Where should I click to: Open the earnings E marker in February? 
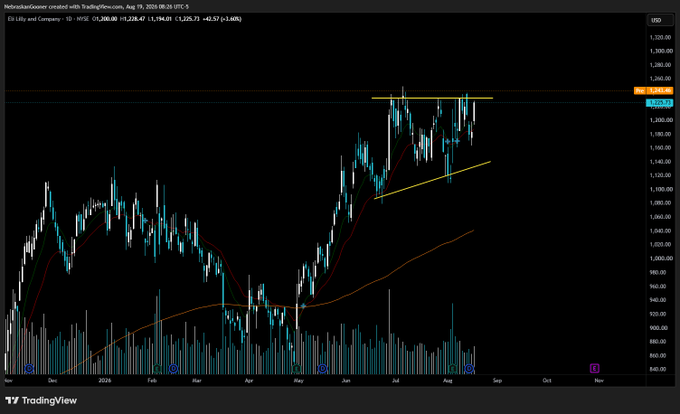tap(157, 368)
